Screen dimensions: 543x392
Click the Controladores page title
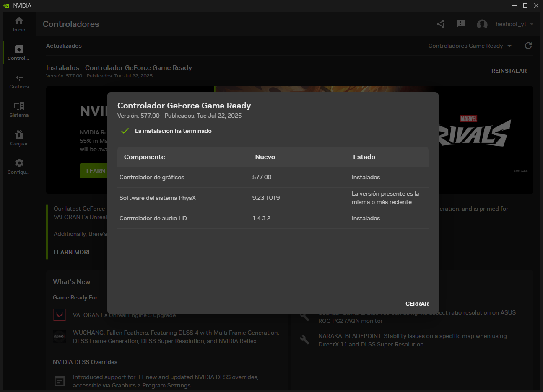click(71, 24)
